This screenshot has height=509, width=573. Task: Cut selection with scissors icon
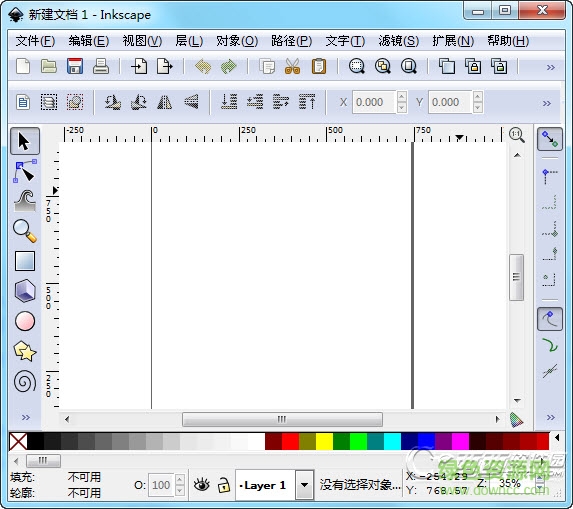[293, 67]
